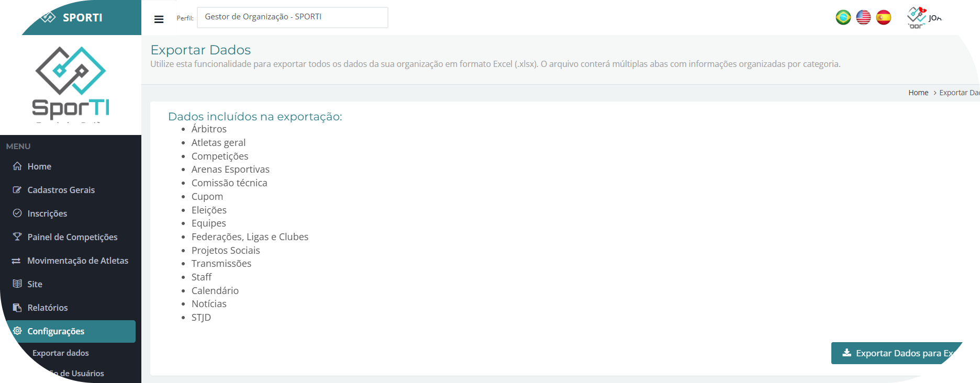
Task: Click the Home house icon in sidebar
Action: point(17,166)
